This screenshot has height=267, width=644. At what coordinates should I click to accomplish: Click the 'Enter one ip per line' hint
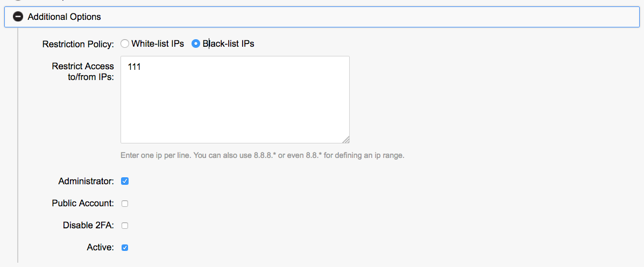tap(262, 156)
